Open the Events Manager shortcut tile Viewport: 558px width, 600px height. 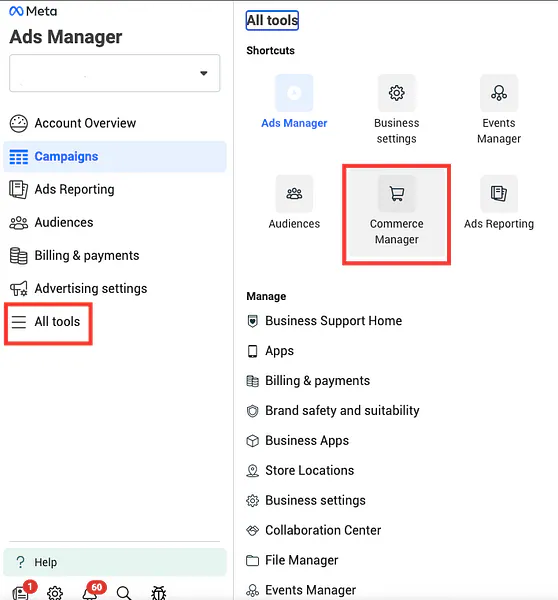coord(499,109)
